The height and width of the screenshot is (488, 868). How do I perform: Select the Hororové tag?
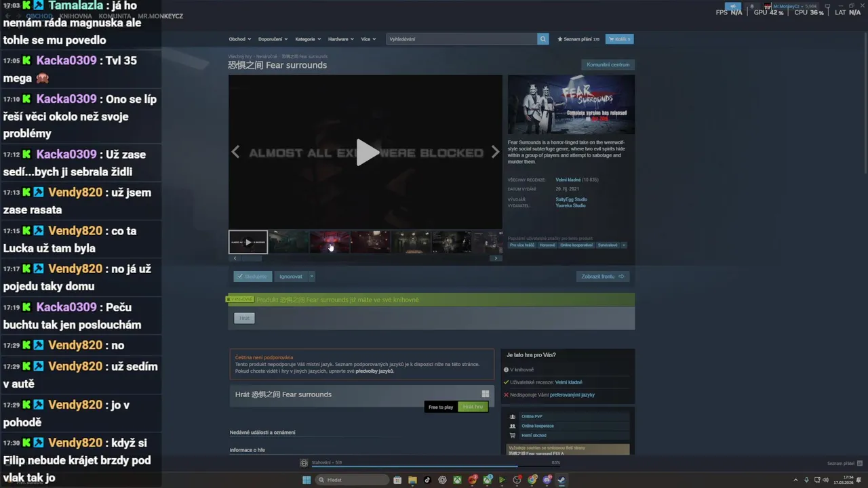(x=547, y=245)
